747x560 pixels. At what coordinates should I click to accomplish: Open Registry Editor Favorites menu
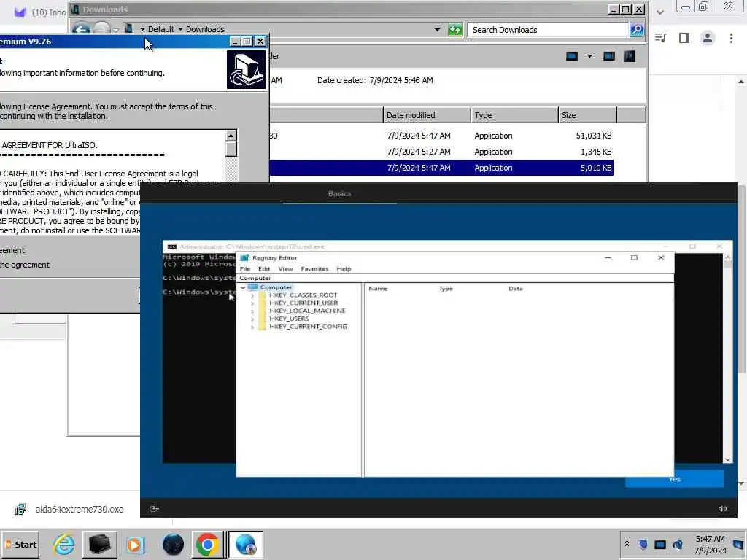click(x=314, y=269)
